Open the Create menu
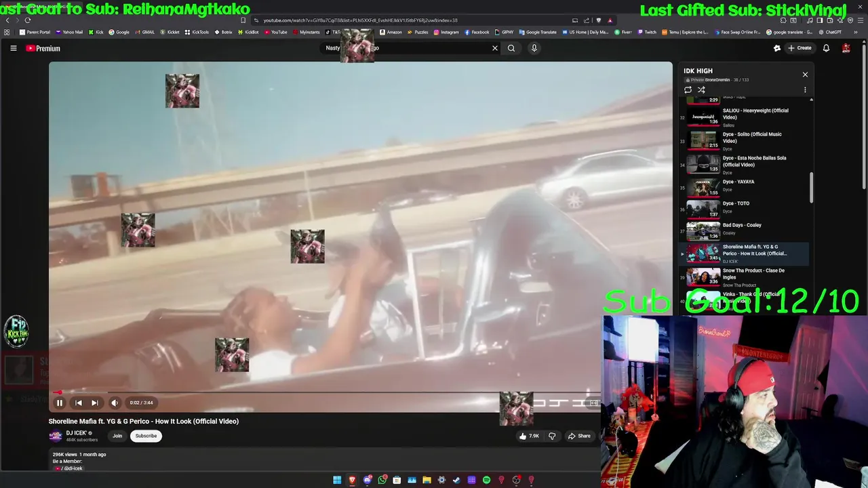 click(x=800, y=48)
